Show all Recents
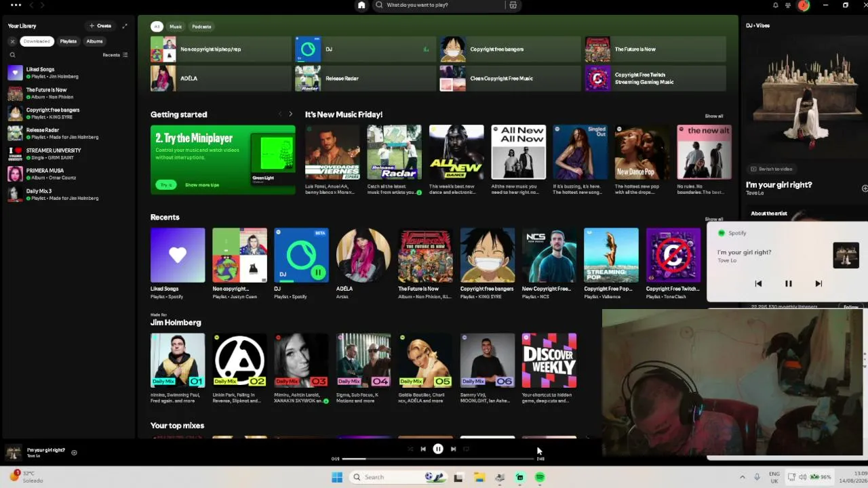The width and height of the screenshot is (868, 488). point(714,219)
